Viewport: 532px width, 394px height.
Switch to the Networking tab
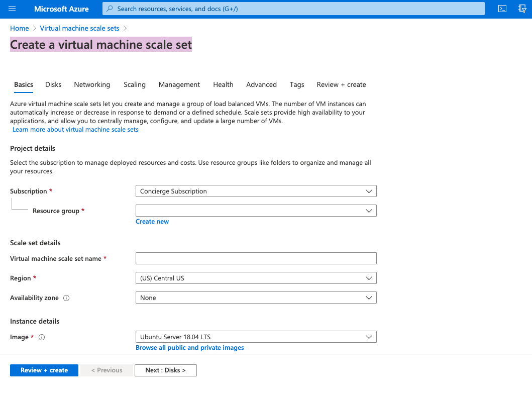pos(92,85)
